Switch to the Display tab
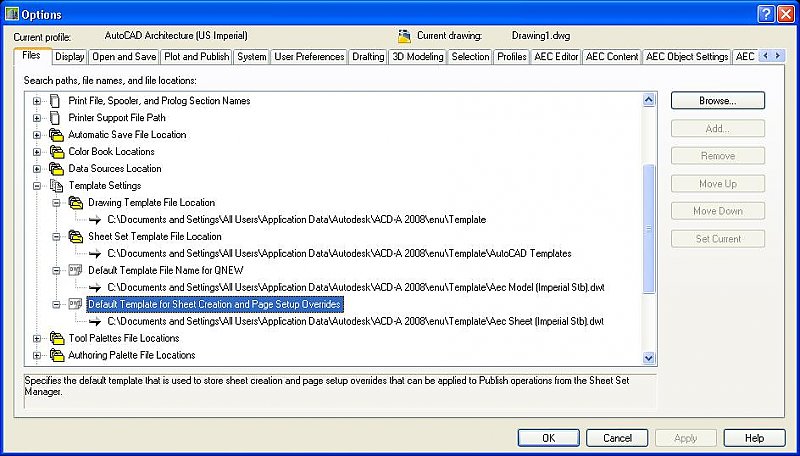Screen dimensions: 800x456 pyautogui.click(x=70, y=57)
